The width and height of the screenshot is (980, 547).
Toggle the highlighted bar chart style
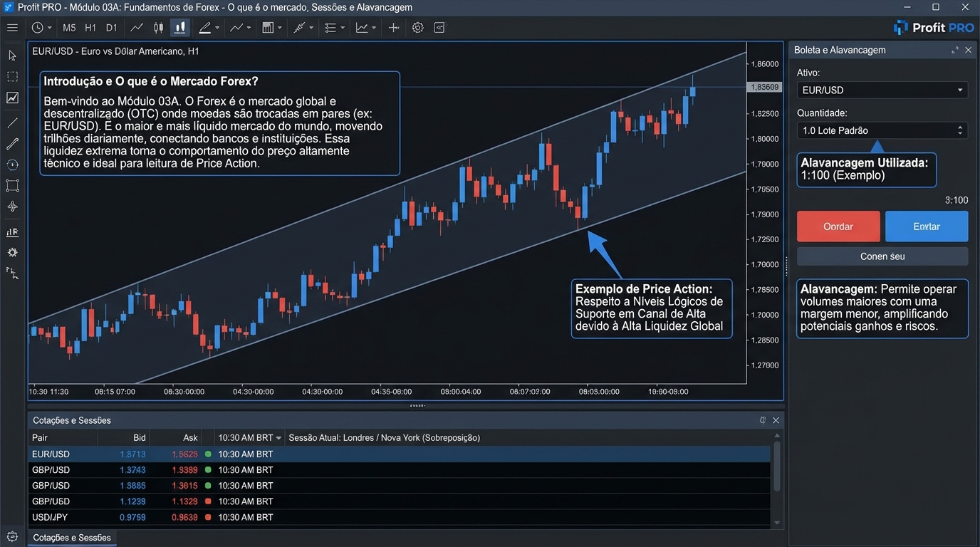point(179,28)
